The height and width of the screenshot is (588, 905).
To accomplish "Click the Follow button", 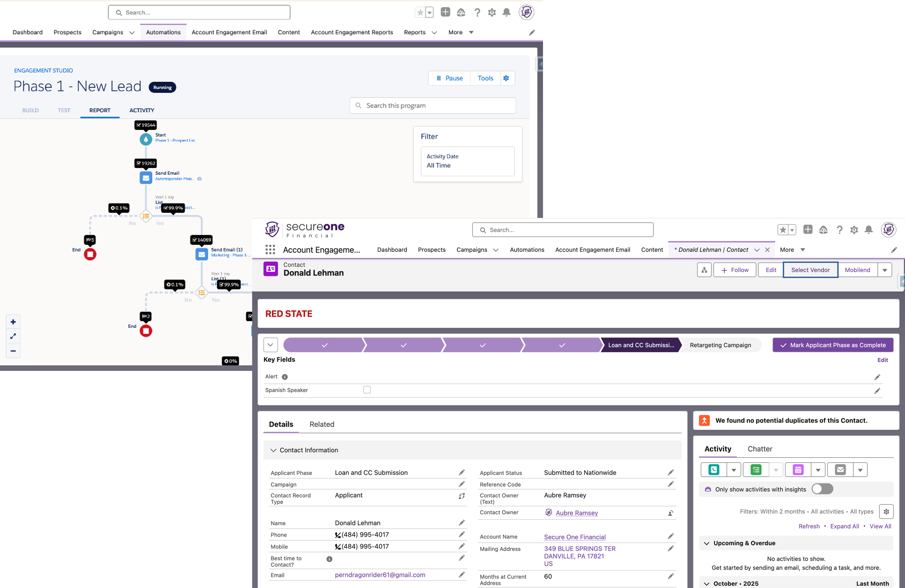I will coord(735,270).
